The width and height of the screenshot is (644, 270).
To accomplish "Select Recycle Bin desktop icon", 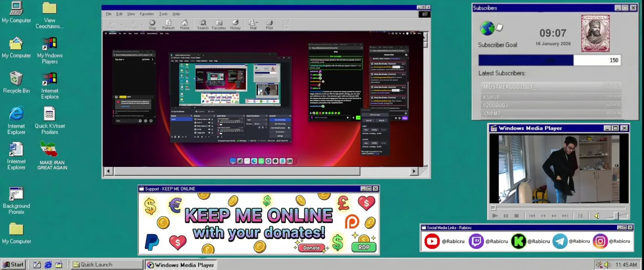I will coord(16,82).
